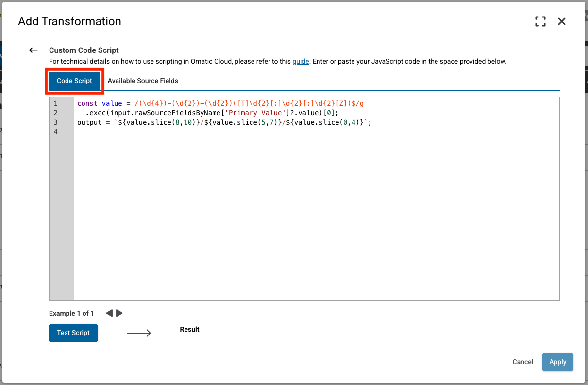
Task: Click the previous example arrow
Action: (x=110, y=313)
